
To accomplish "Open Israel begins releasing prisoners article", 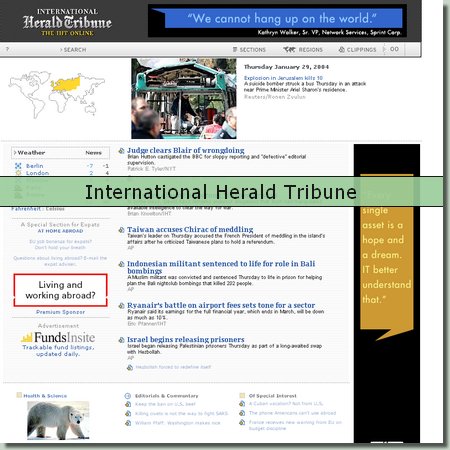I will pos(186,339).
